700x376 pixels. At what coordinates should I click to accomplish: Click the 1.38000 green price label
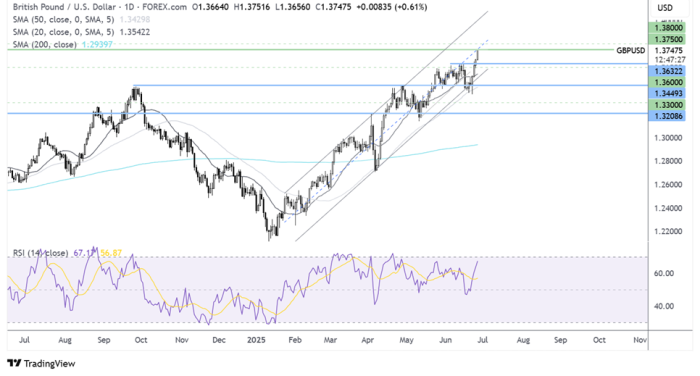click(x=668, y=28)
